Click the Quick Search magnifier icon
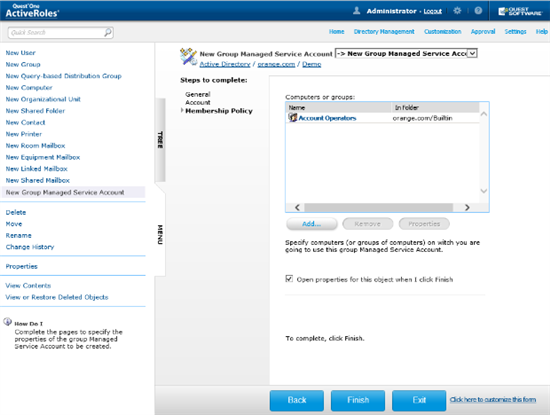 coord(108,32)
